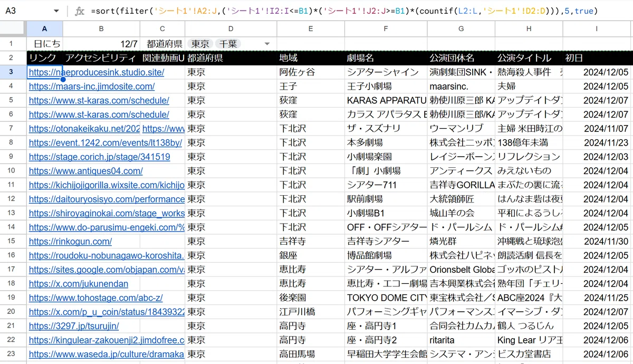
Task: Select the 本多劇場 theater cell
Action: click(x=386, y=142)
